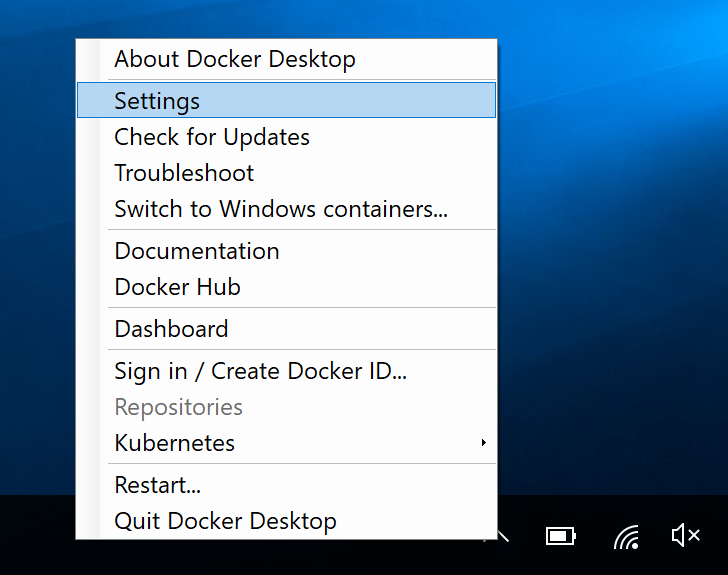Choose Switch to Windows containers
Screen dimensions: 728x575
(x=286, y=209)
